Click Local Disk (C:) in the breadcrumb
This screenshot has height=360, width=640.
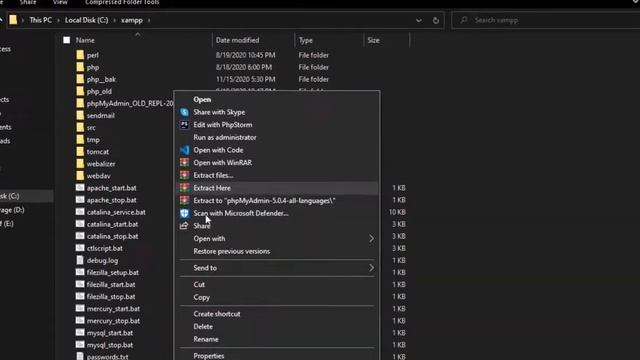coord(87,20)
